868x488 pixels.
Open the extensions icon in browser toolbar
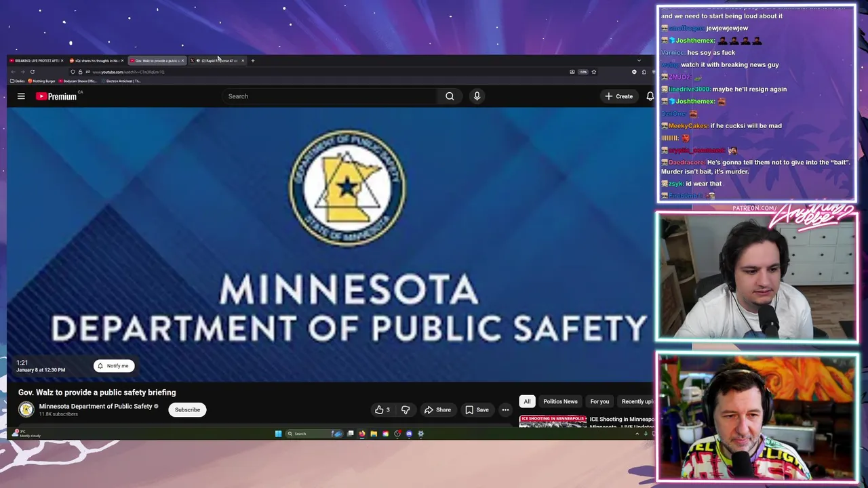pyautogui.click(x=644, y=72)
